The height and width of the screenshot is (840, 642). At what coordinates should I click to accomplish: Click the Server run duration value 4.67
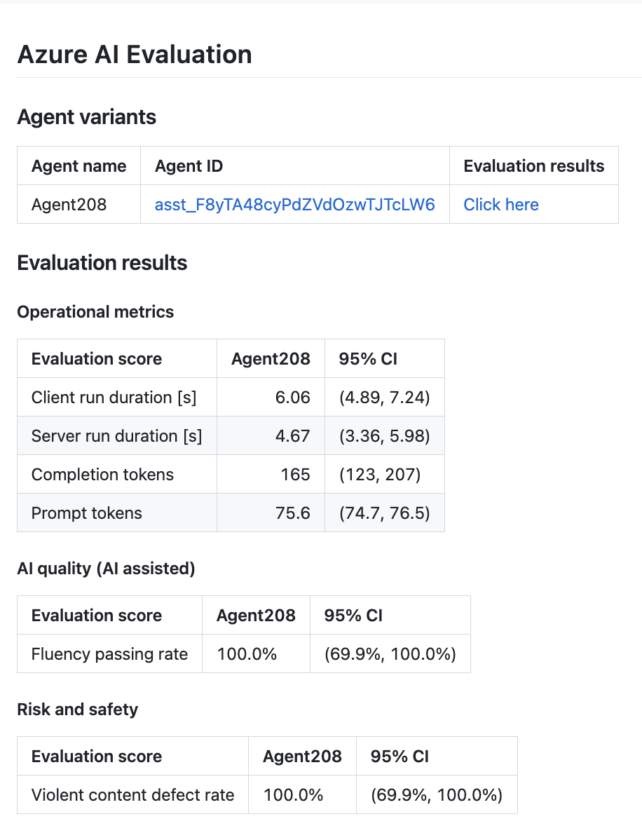pyautogui.click(x=292, y=436)
